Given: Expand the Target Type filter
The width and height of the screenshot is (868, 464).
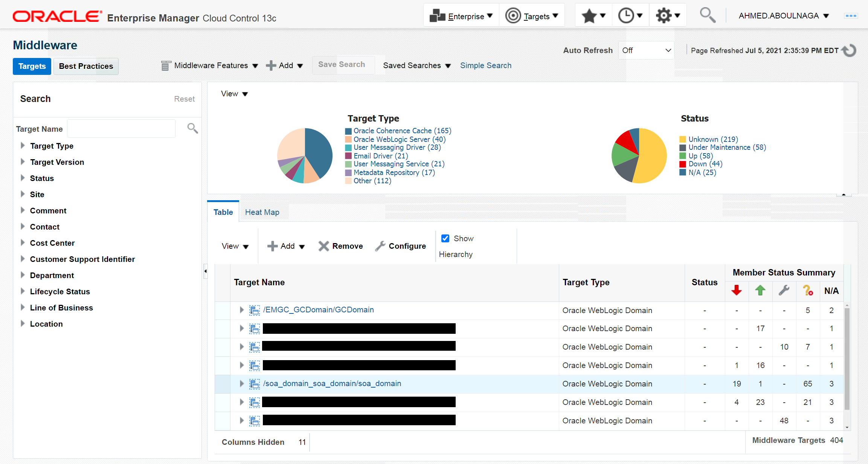Looking at the screenshot, I should [23, 146].
